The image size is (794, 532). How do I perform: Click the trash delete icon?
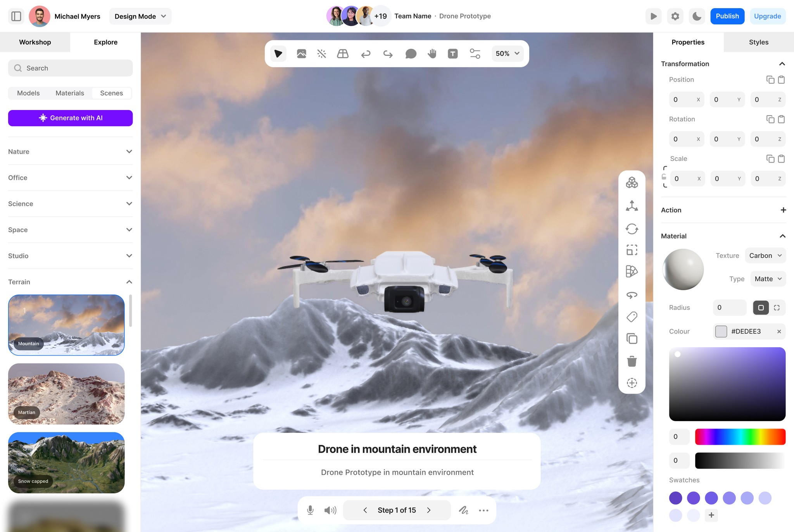(x=632, y=361)
